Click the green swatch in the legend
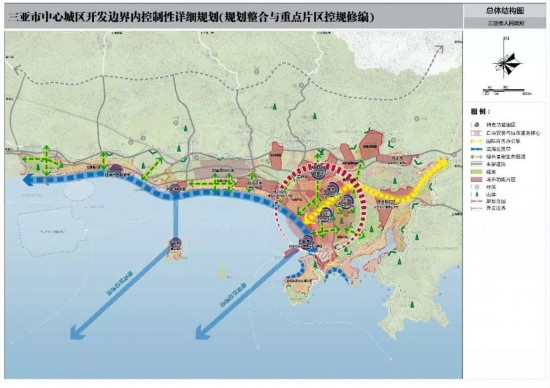 click(x=476, y=172)
